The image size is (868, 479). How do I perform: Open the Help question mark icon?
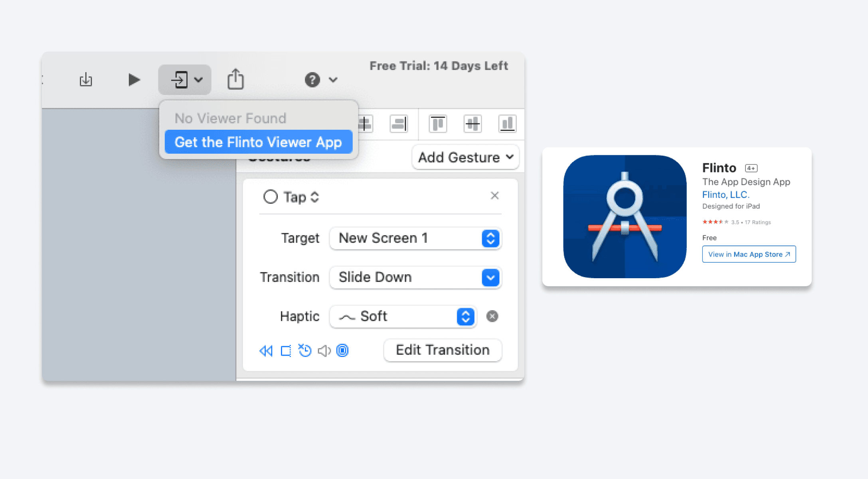tap(312, 80)
